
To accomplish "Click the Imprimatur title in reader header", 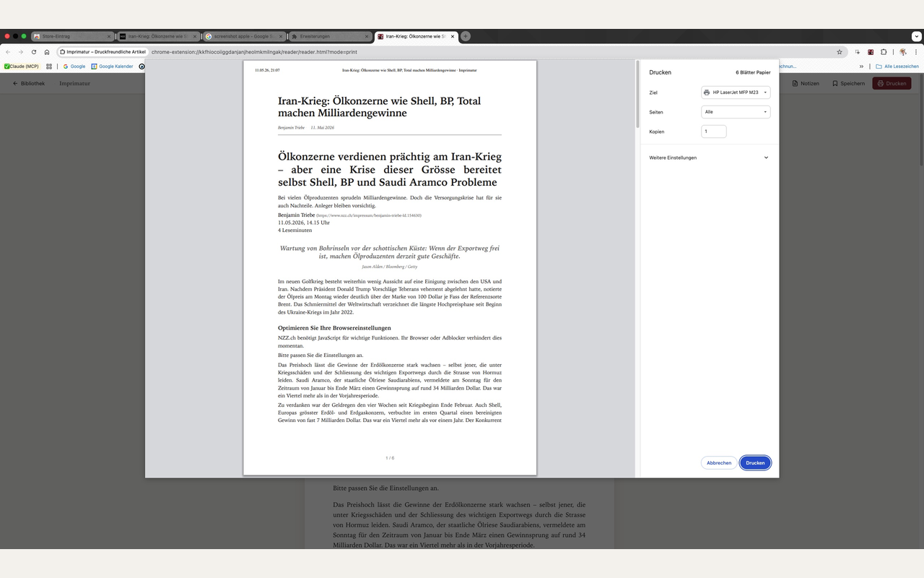I will [x=75, y=83].
